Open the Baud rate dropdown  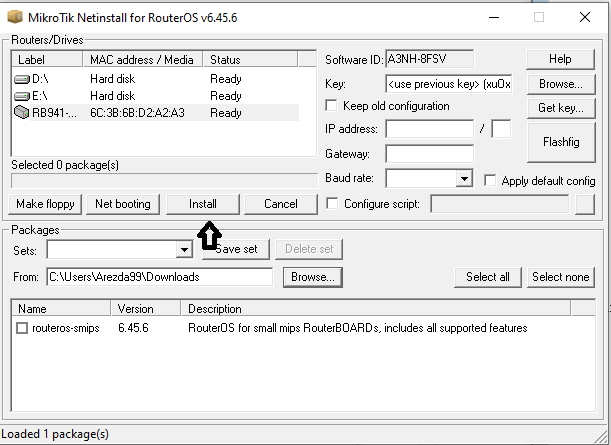(x=464, y=179)
